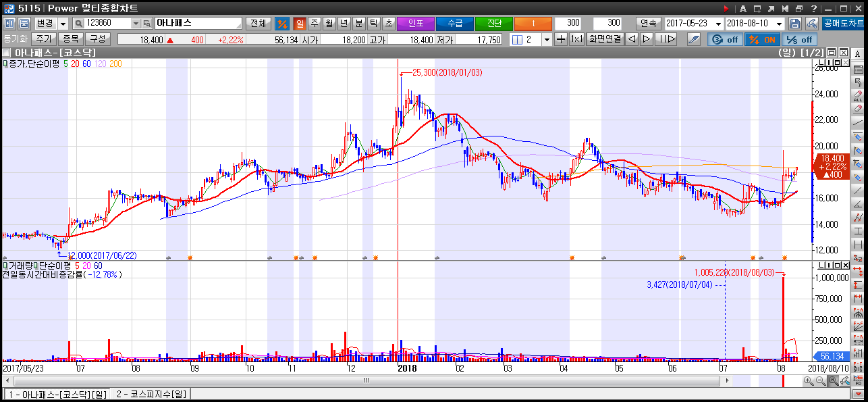
Task: Toggle the '⅓ off' switch
Action: [x=798, y=39]
